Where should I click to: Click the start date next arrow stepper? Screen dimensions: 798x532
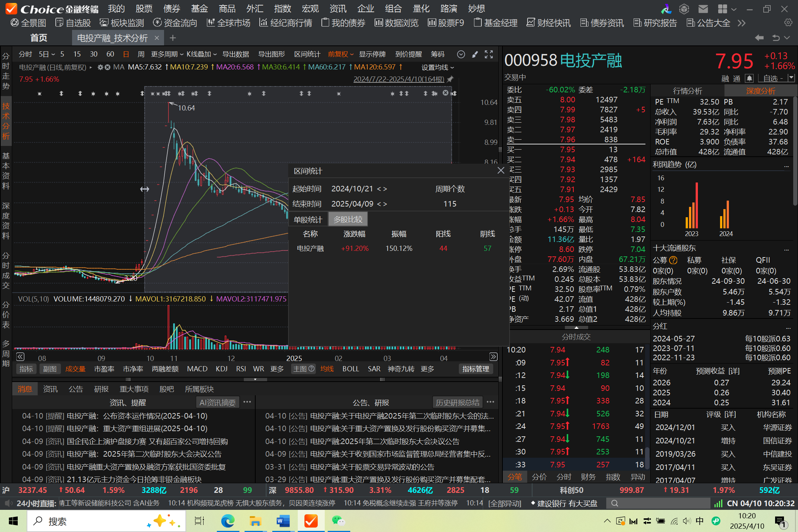point(385,189)
